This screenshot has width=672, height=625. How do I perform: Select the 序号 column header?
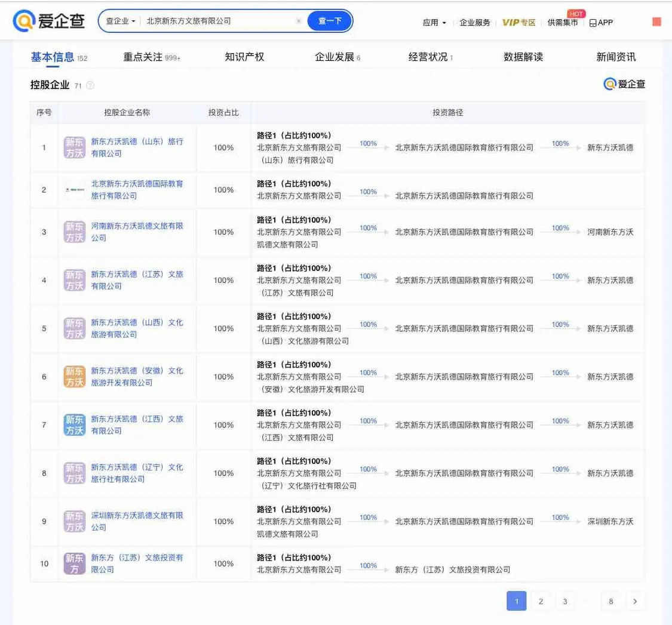(44, 112)
